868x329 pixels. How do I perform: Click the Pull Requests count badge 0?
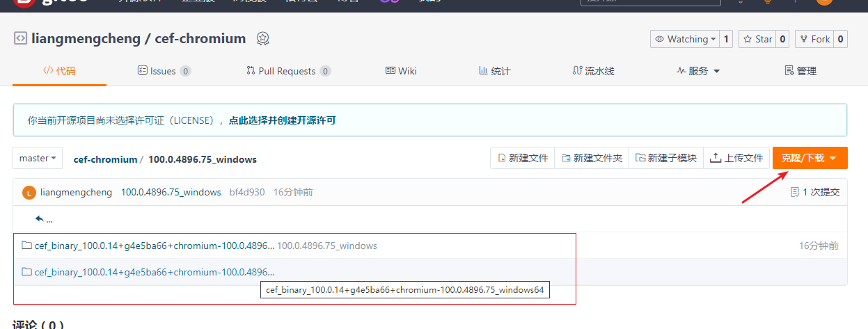click(325, 71)
